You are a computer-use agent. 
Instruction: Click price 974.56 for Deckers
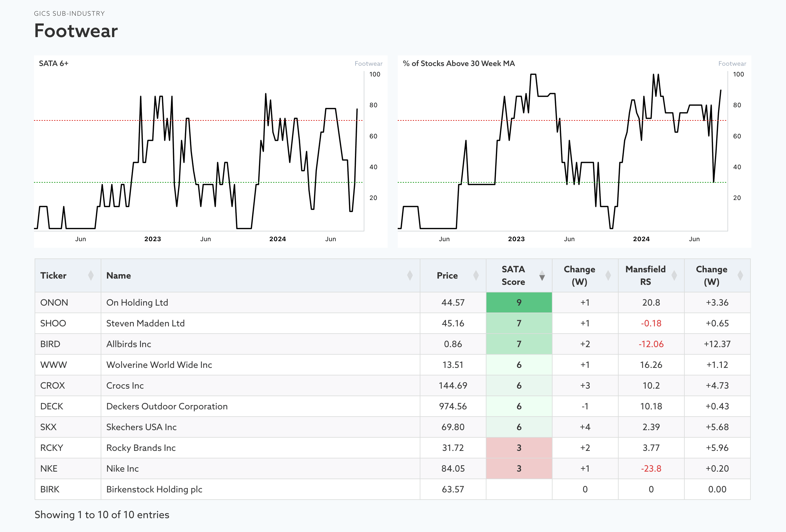[453, 406]
